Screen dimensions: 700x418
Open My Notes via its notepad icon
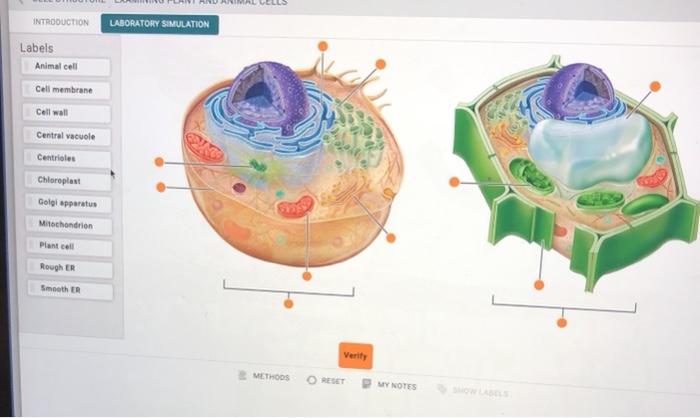pos(367,383)
